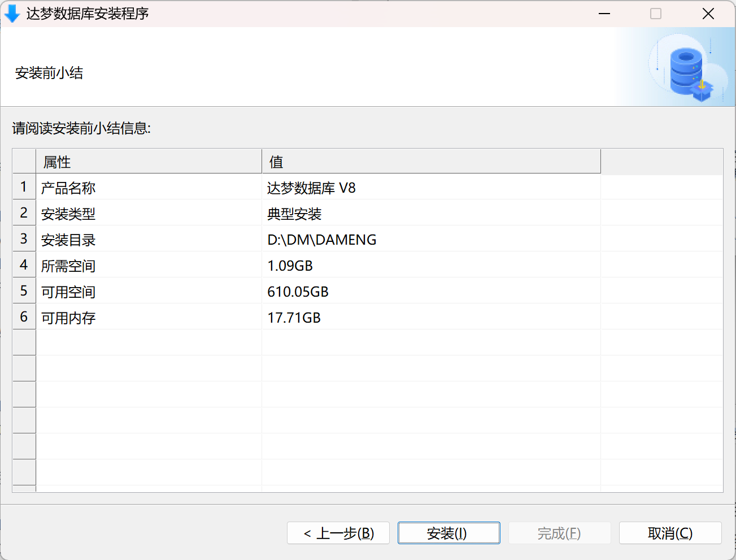Select row number 1 header
This screenshot has height=560, width=736.
coord(24,186)
